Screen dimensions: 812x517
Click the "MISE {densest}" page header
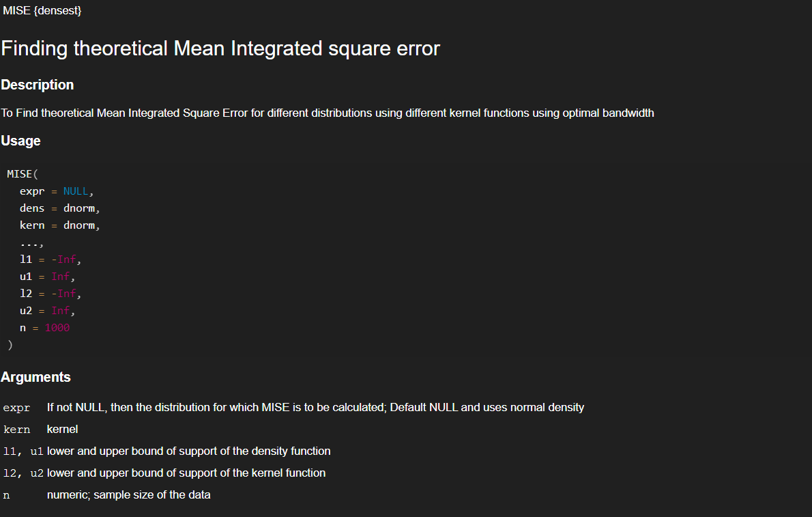(42, 11)
